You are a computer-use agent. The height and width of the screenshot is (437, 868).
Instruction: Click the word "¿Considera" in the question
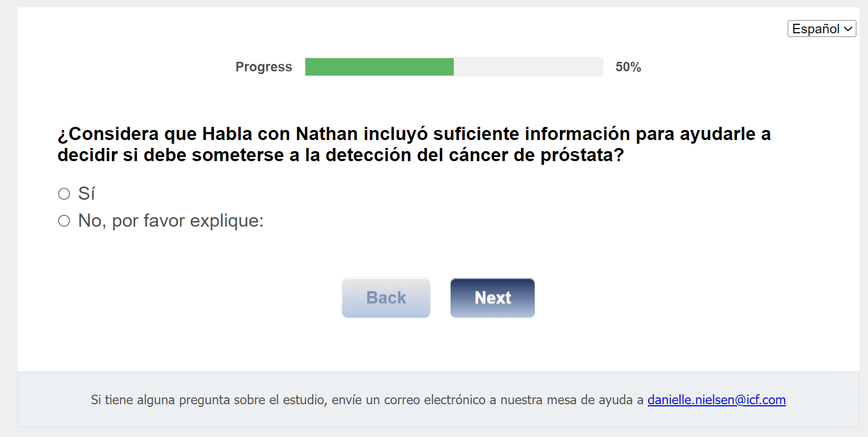[x=108, y=134]
